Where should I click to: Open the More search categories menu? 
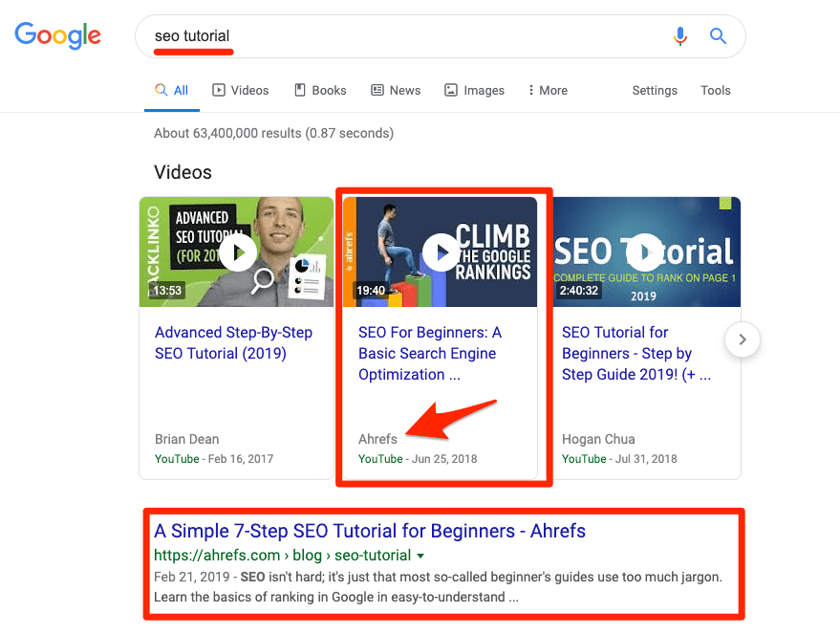(547, 90)
